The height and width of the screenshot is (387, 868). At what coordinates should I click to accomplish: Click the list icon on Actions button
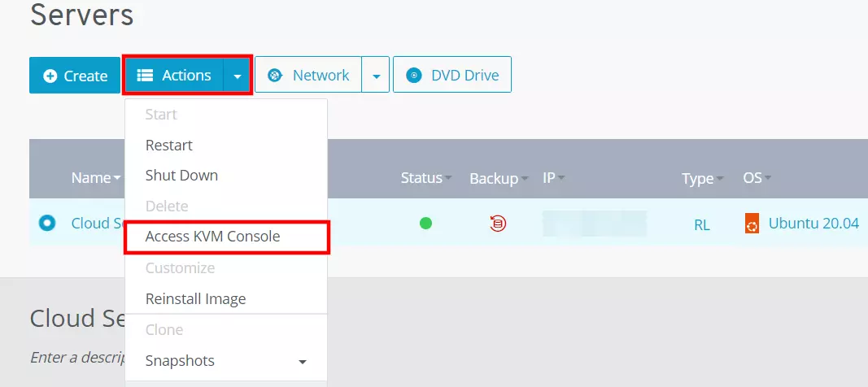pos(145,75)
